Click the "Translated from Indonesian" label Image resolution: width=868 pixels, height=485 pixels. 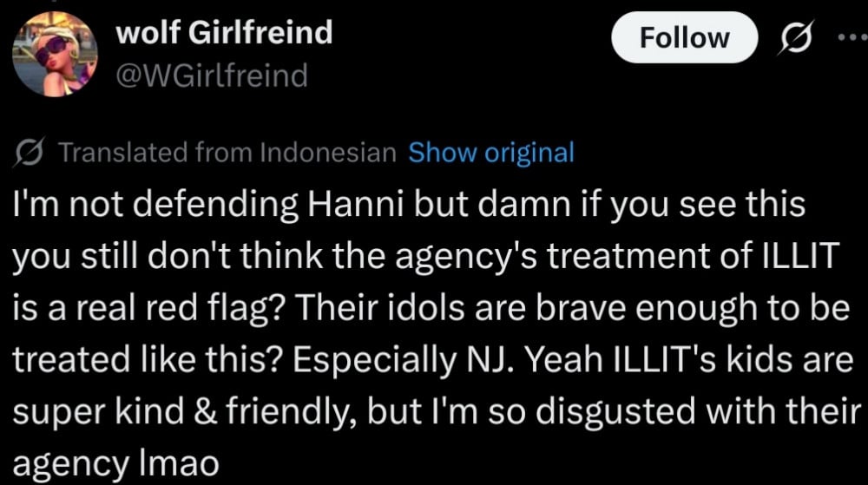click(x=226, y=153)
